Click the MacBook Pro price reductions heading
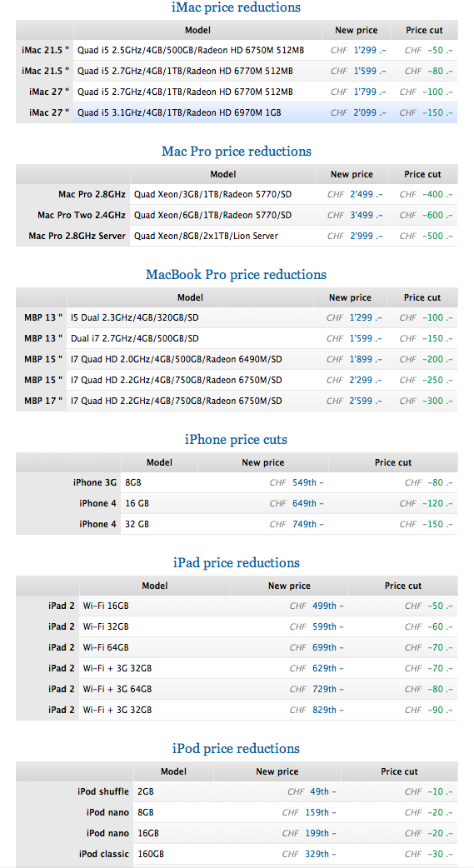 coord(237,275)
